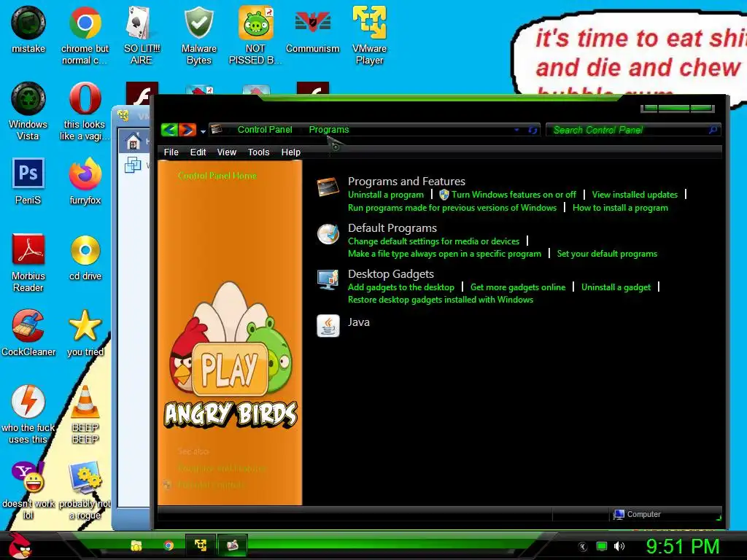Click the volume speaker tray icon

(x=619, y=546)
